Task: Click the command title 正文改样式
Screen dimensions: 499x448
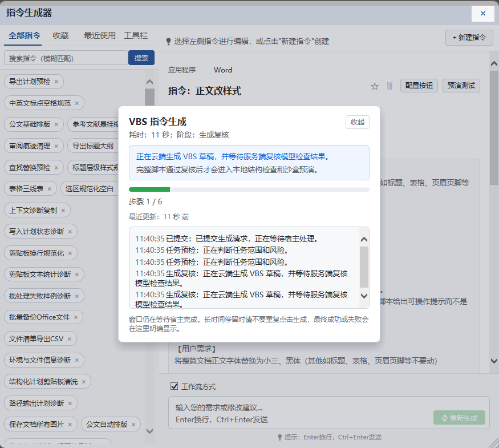Action: point(218,91)
